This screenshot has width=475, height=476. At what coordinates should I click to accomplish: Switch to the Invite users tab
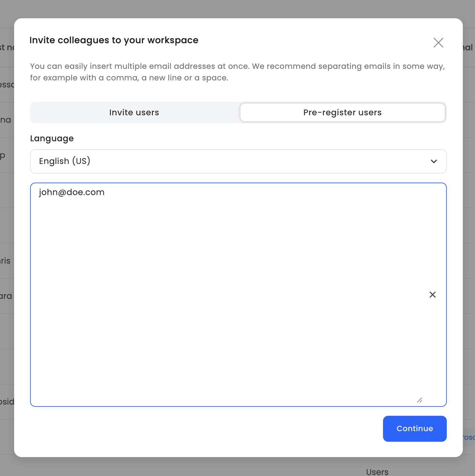134,112
